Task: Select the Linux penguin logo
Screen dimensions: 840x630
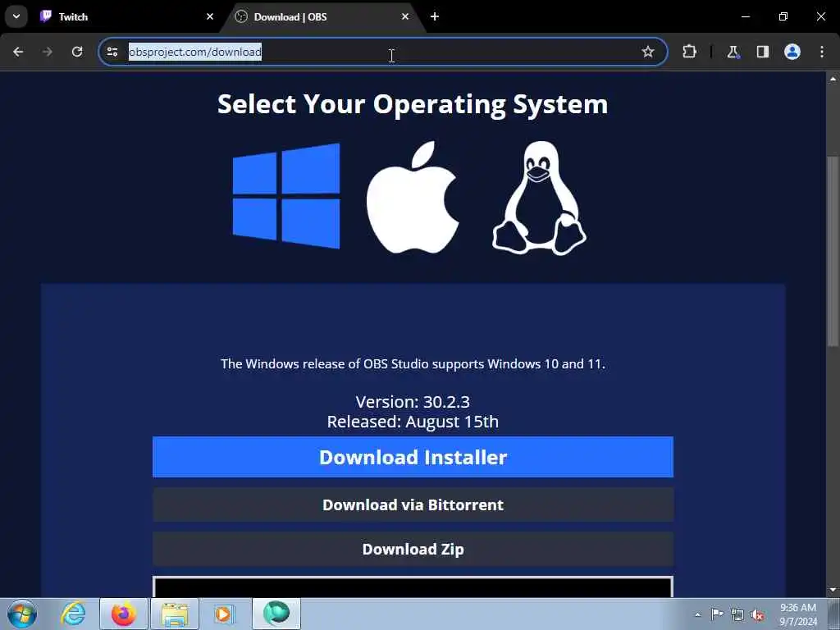Action: [539, 199]
